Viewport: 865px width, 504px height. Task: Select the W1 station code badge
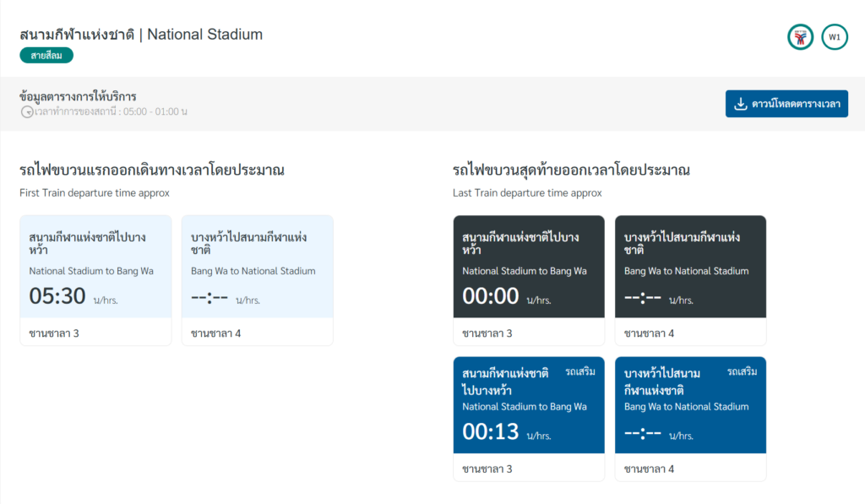(x=835, y=37)
